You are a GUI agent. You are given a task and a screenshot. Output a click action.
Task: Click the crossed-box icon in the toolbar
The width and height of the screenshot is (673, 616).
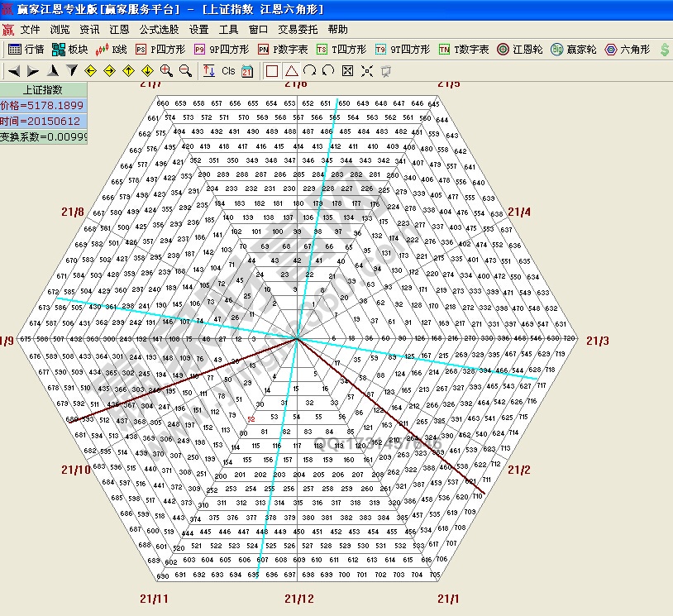tap(347, 71)
